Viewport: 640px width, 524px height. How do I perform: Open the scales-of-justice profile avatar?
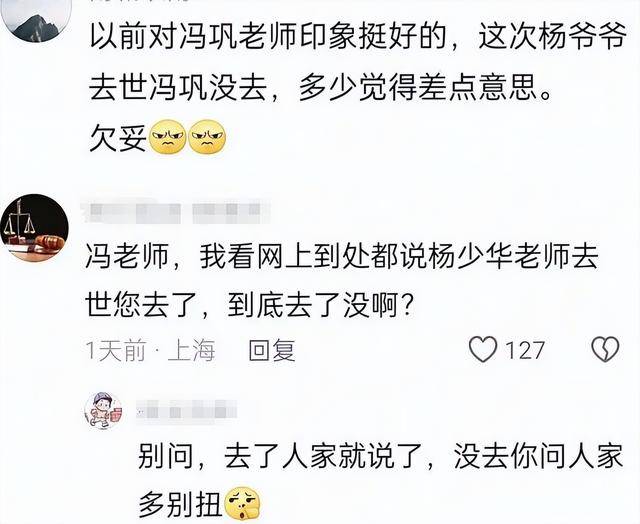click(34, 228)
